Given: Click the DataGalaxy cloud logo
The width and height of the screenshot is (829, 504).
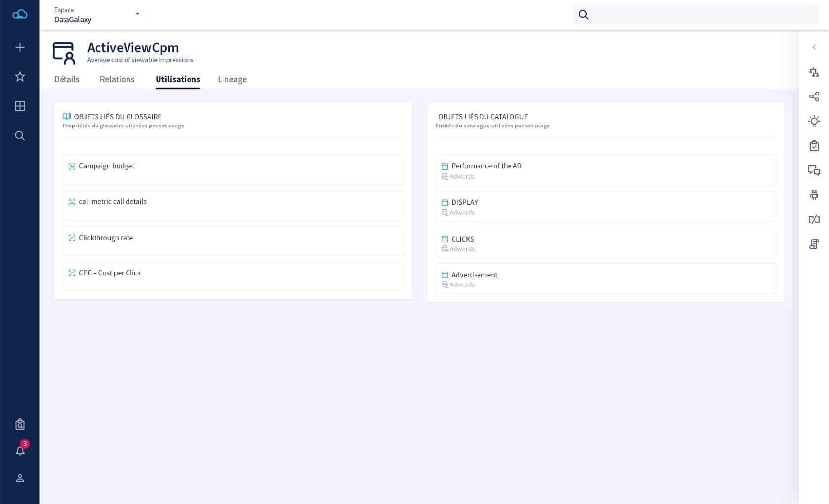Looking at the screenshot, I should pyautogui.click(x=20, y=14).
